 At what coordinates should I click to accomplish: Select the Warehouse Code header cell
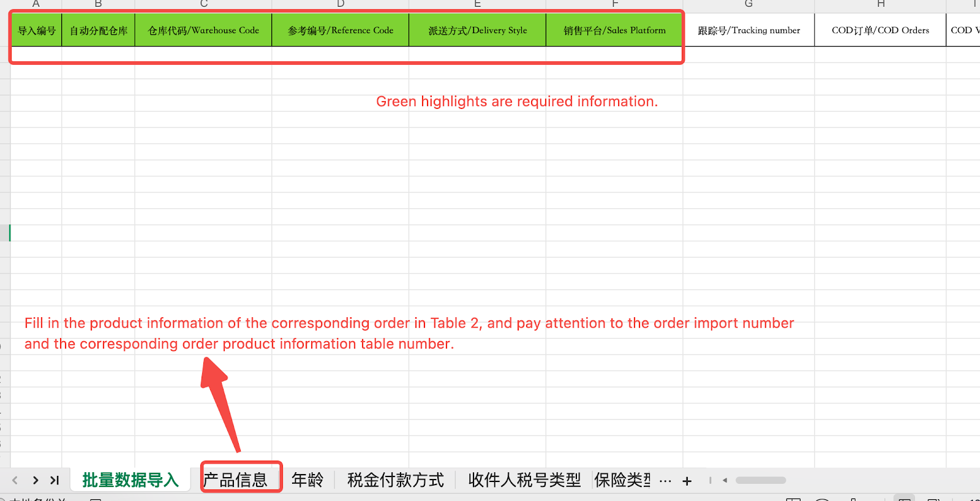[x=203, y=31]
